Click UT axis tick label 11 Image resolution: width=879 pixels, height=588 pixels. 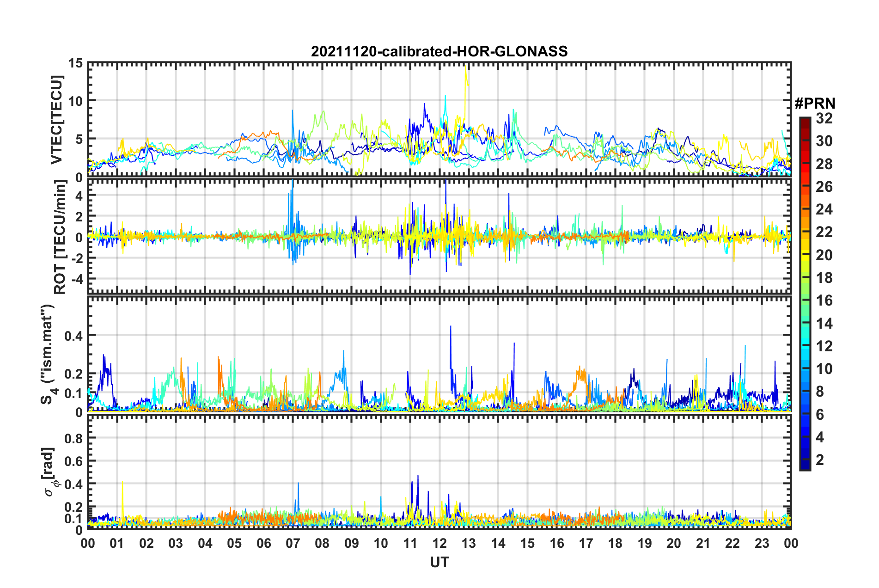click(x=410, y=543)
